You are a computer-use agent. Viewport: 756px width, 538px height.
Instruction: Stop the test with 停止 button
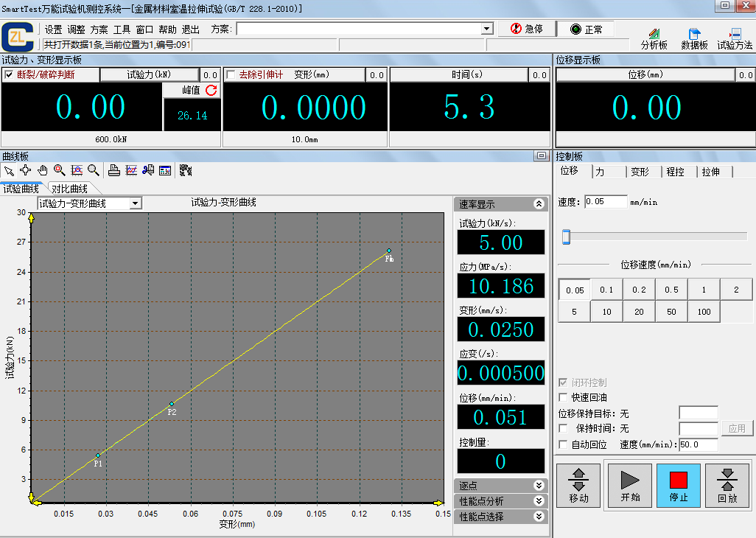[679, 486]
